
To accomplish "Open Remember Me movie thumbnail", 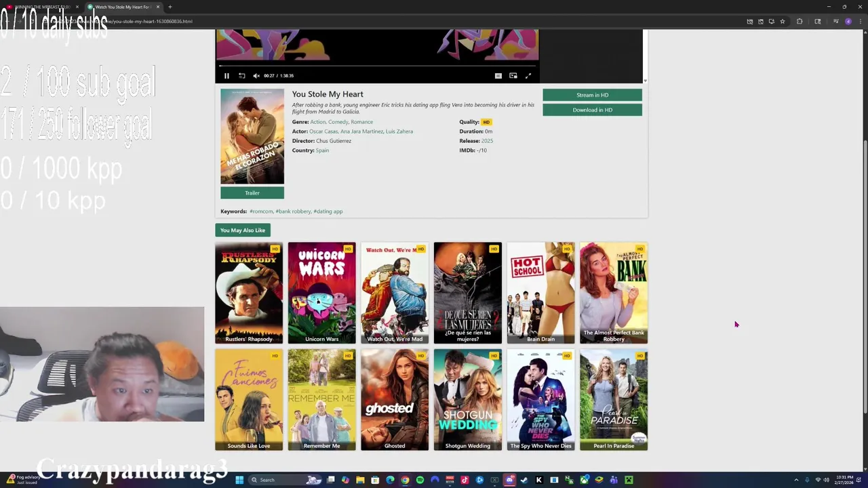I will pyautogui.click(x=321, y=400).
